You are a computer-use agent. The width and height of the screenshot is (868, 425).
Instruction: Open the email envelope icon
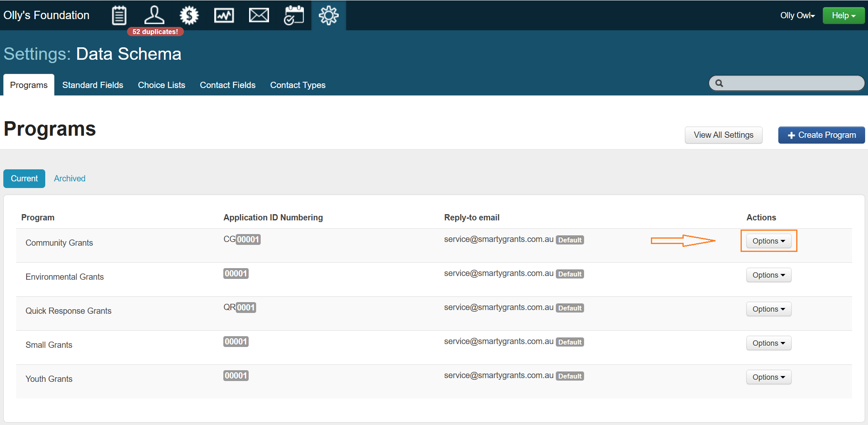(259, 16)
